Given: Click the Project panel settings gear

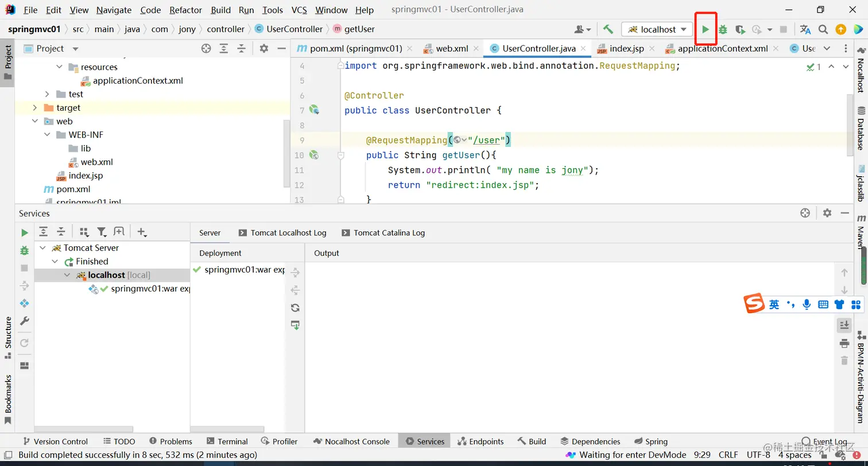Looking at the screenshot, I should point(263,49).
